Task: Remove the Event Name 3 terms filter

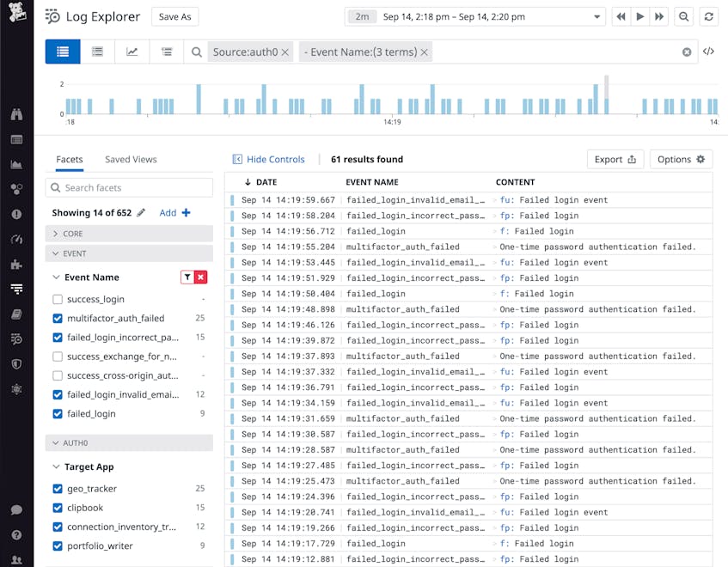Action: coord(424,52)
